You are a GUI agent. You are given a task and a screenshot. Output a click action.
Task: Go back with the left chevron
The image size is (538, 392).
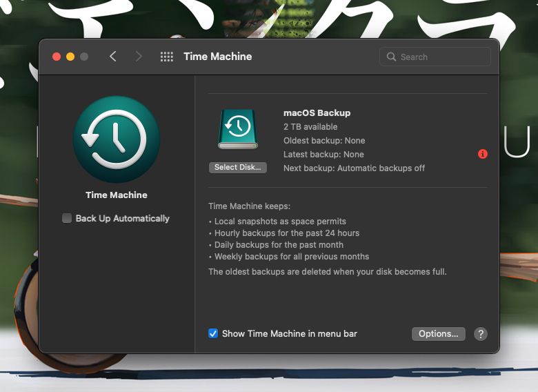point(113,57)
